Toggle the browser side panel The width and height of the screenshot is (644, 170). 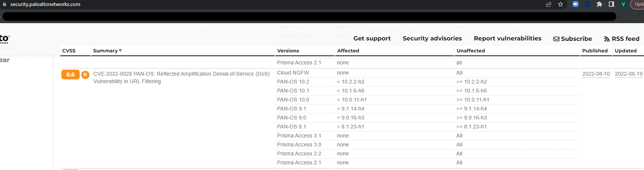[611, 4]
